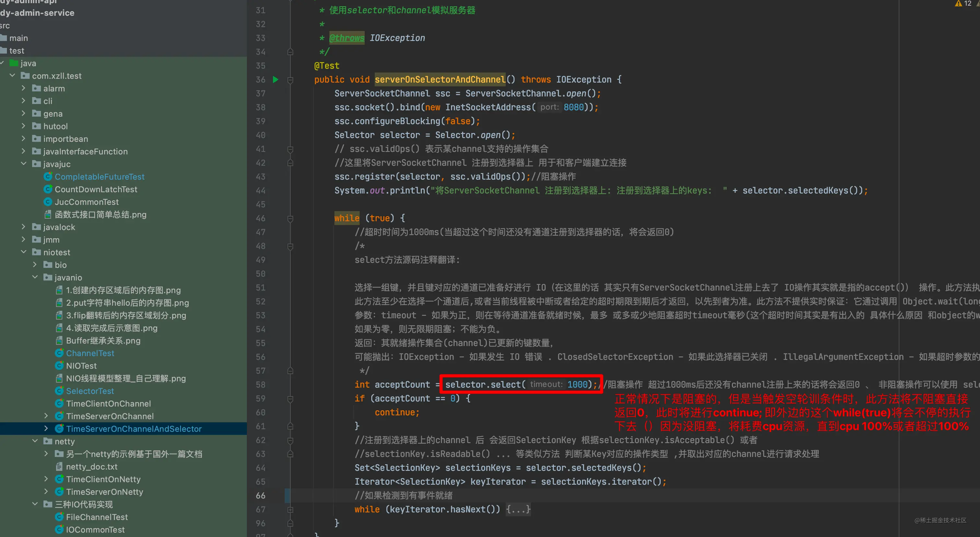
Task: Click the timeout value 1000 in select call
Action: coord(577,384)
